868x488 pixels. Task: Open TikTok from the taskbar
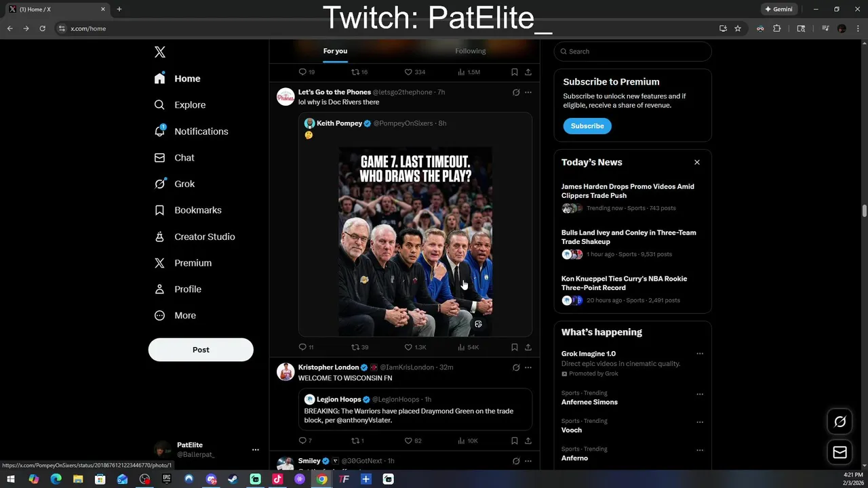[x=277, y=479]
